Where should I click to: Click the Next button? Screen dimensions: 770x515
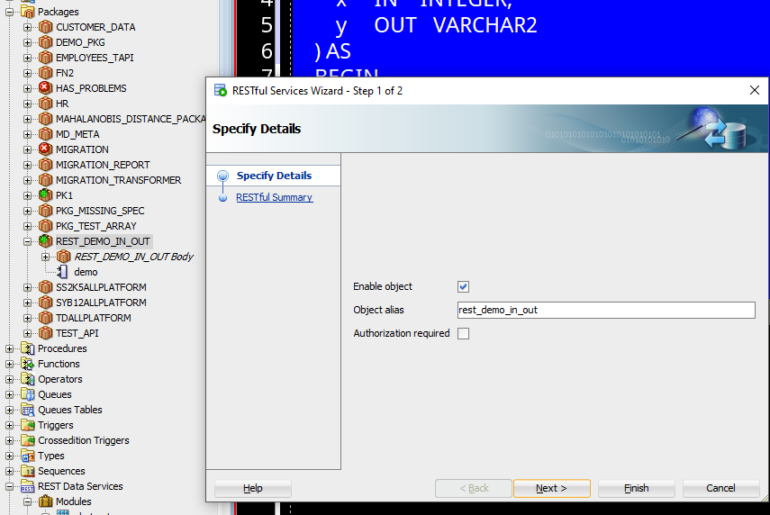pos(551,488)
